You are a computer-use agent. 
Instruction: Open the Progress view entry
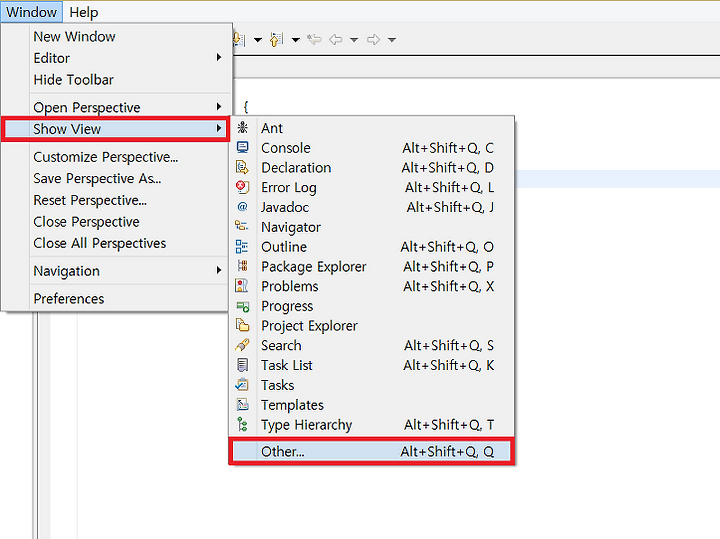click(x=371, y=306)
